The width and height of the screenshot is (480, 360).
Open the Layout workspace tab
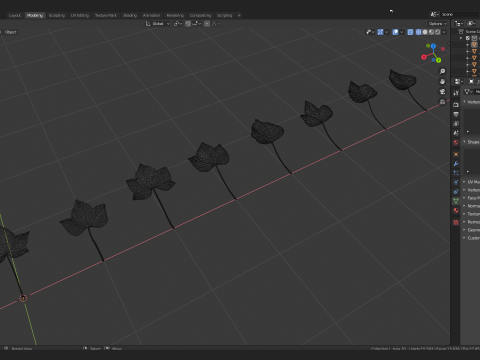[x=15, y=15]
